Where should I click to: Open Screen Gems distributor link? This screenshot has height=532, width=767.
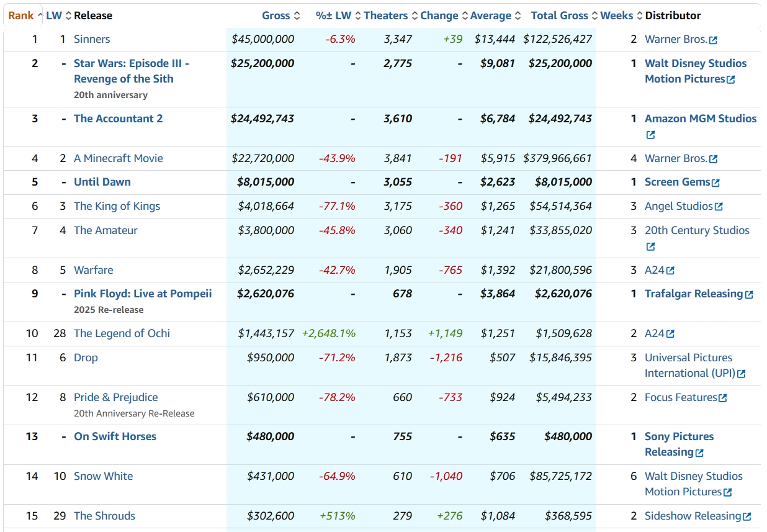pos(677,182)
